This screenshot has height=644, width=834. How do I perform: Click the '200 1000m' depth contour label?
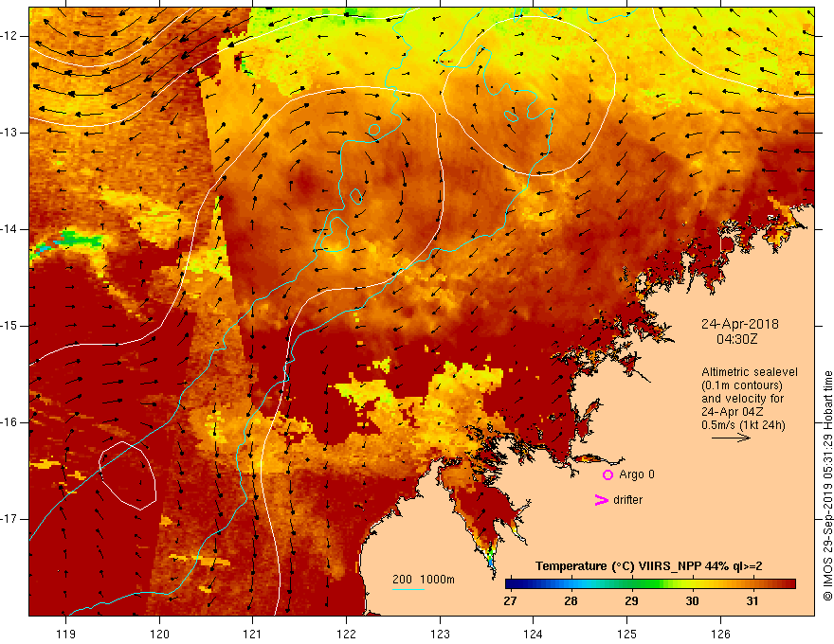pos(424,580)
